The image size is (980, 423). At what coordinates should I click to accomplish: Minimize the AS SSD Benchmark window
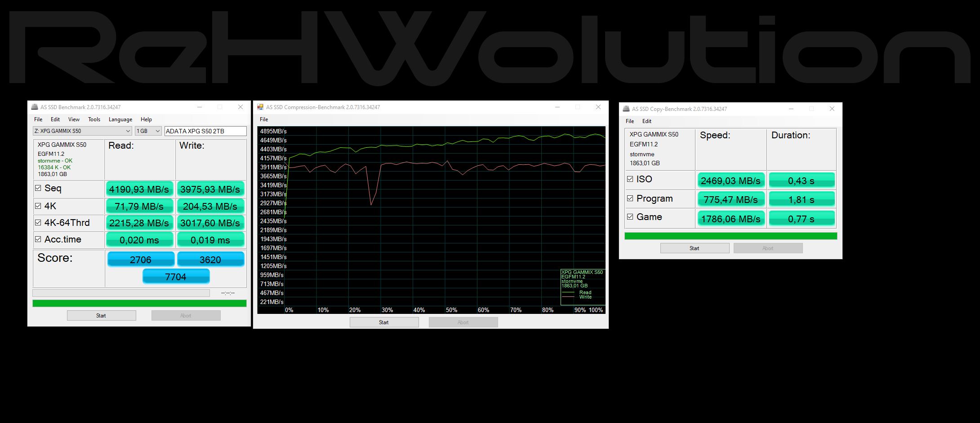click(199, 107)
